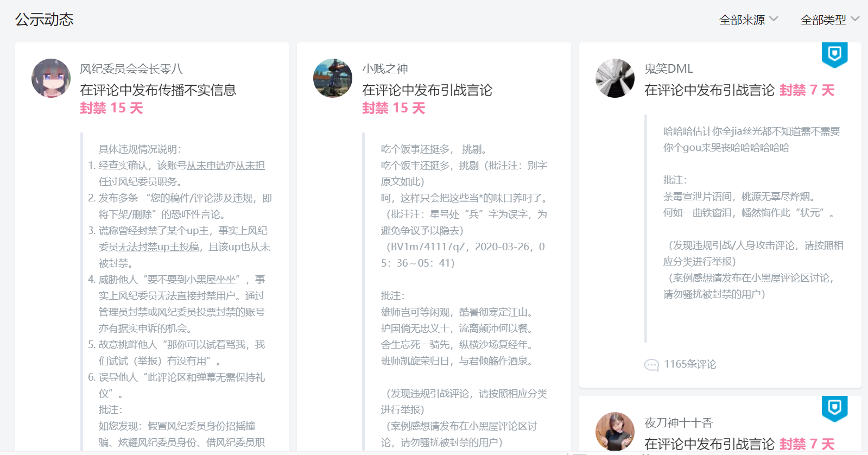Screen dimensions: 868x455
Task: Click the chevron beside 全部来源
Action: click(774, 19)
